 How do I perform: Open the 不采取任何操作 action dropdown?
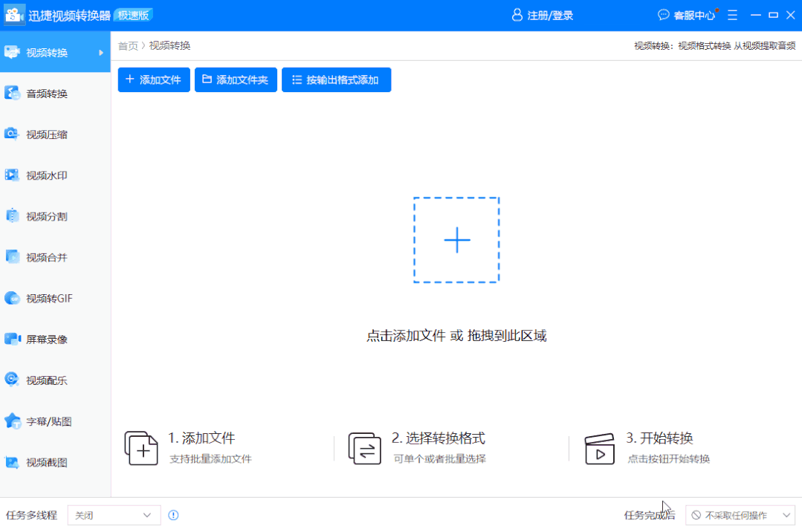[x=740, y=514]
